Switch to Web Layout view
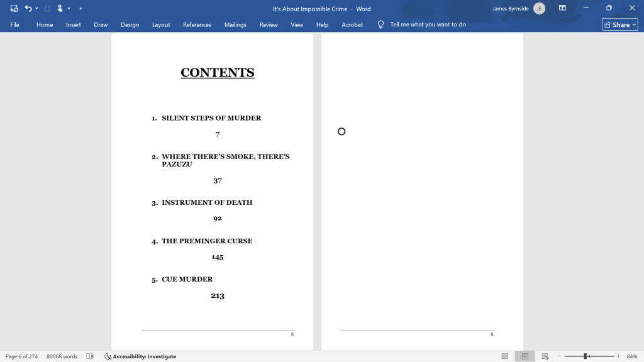644x362 pixels. point(545,356)
